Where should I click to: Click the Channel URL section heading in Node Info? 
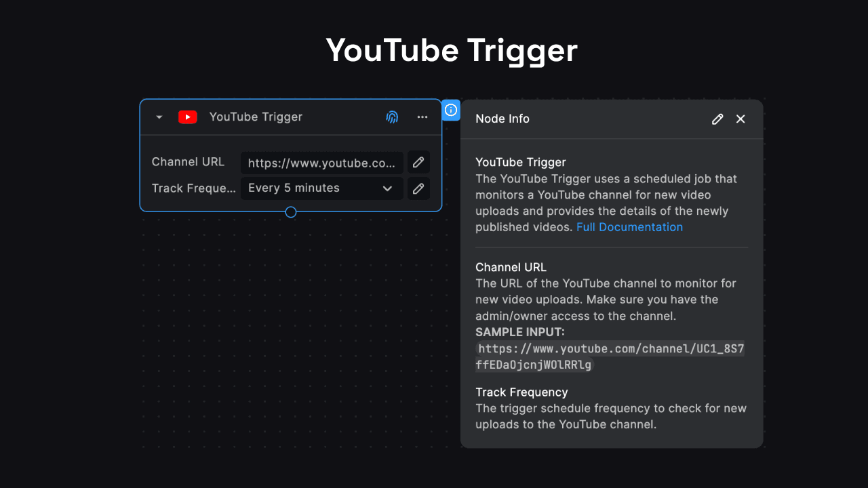511,267
